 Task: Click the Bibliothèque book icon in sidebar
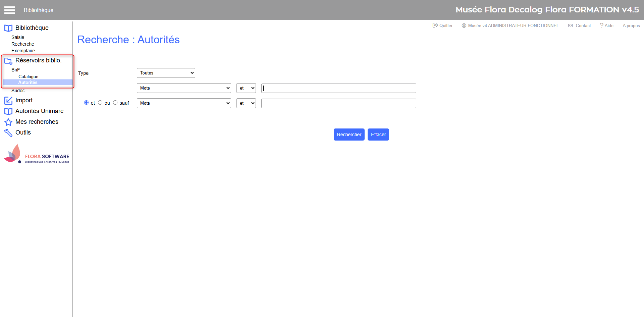click(x=8, y=28)
